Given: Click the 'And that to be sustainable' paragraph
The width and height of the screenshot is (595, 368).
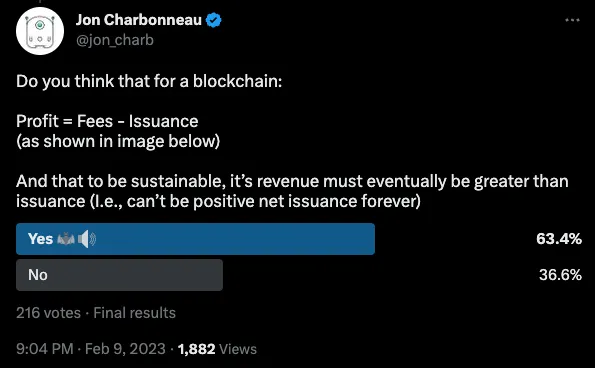Looking at the screenshot, I should (292, 191).
